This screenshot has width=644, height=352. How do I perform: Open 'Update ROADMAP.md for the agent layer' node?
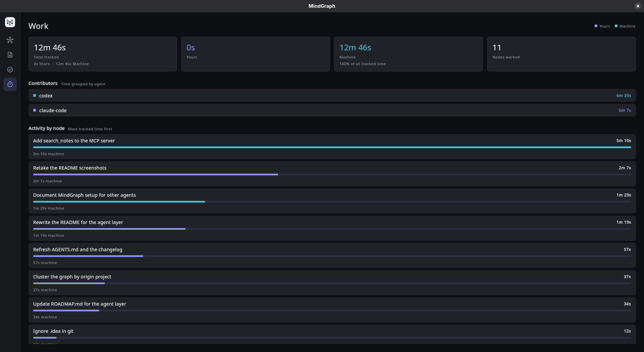click(x=332, y=310)
